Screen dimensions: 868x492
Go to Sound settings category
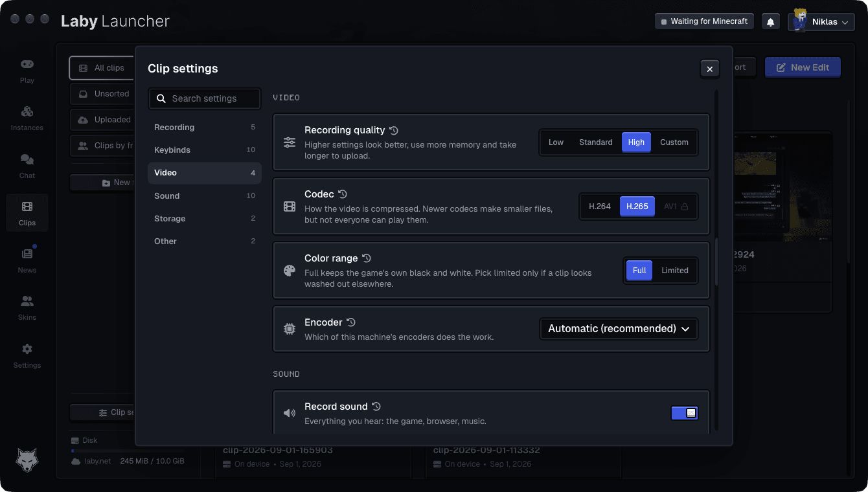pyautogui.click(x=205, y=196)
